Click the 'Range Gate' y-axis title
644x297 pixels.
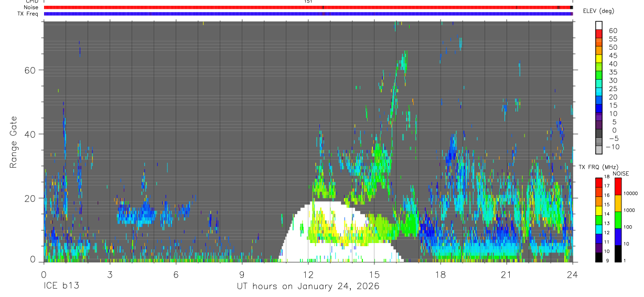13,141
